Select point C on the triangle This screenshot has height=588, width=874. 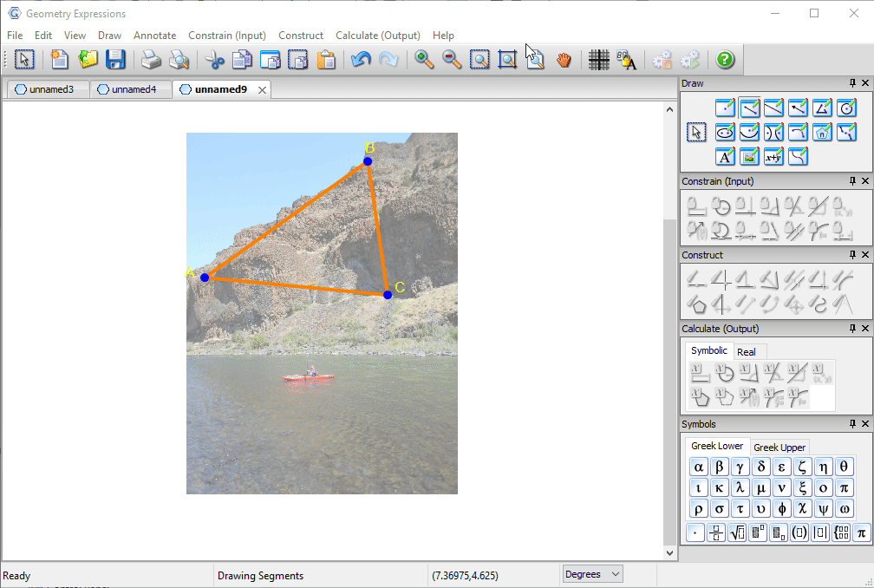[x=388, y=295]
